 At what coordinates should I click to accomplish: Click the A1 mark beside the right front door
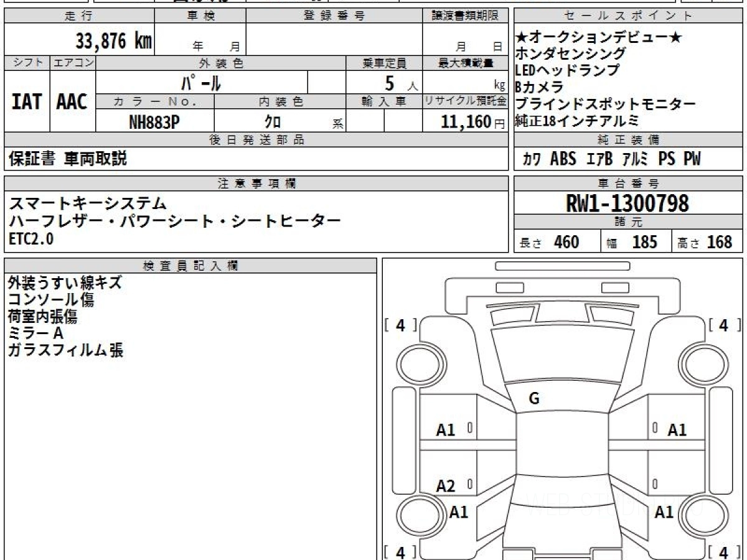coord(677,429)
